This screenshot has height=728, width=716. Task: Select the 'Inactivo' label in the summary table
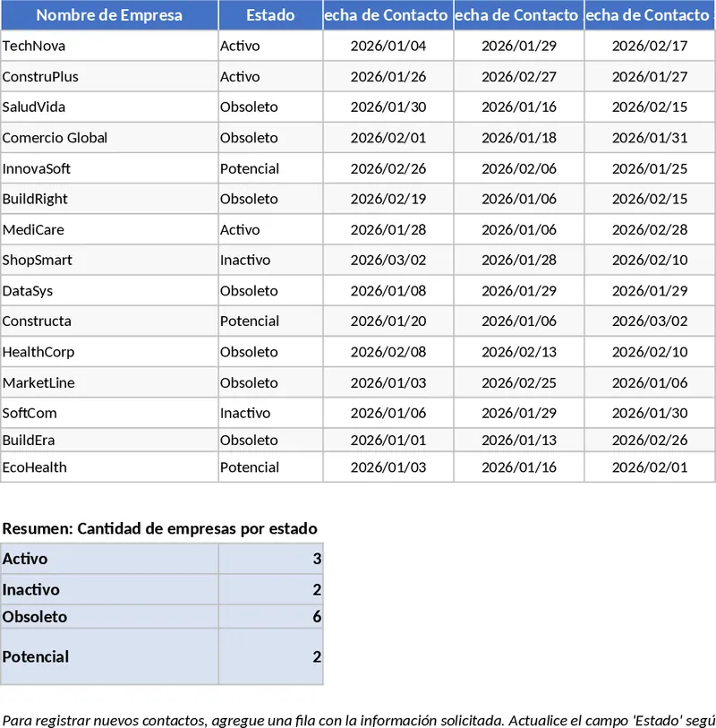(109, 589)
